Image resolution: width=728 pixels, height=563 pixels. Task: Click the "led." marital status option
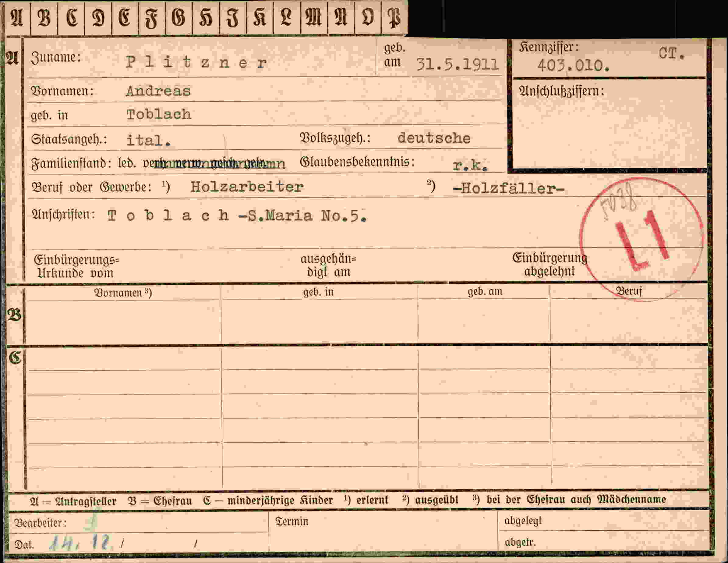click(127, 163)
